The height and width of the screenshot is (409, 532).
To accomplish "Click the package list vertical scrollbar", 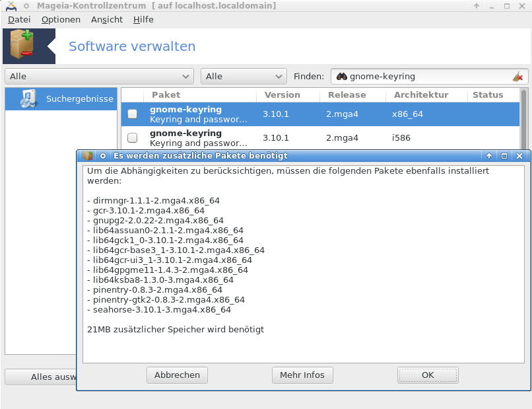I will click(x=523, y=119).
